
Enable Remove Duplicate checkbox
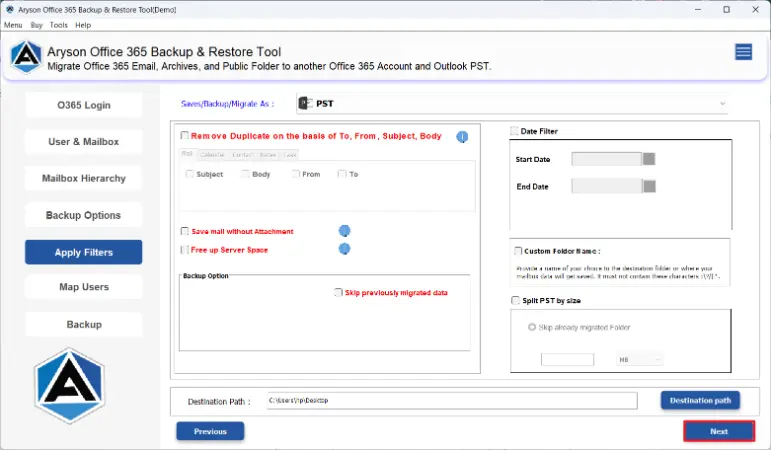tap(184, 135)
